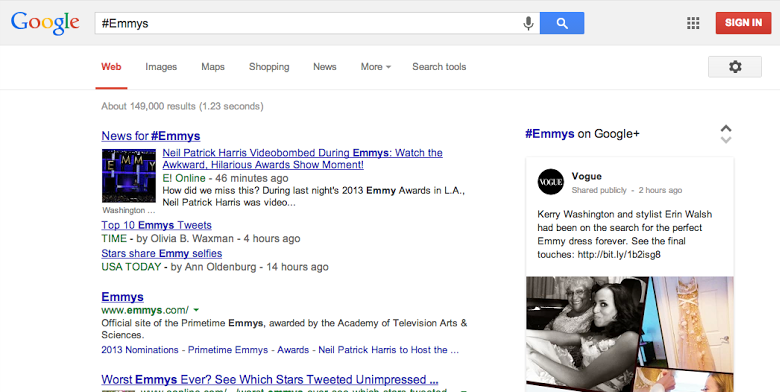Click the About 149,000 results text

tap(183, 106)
